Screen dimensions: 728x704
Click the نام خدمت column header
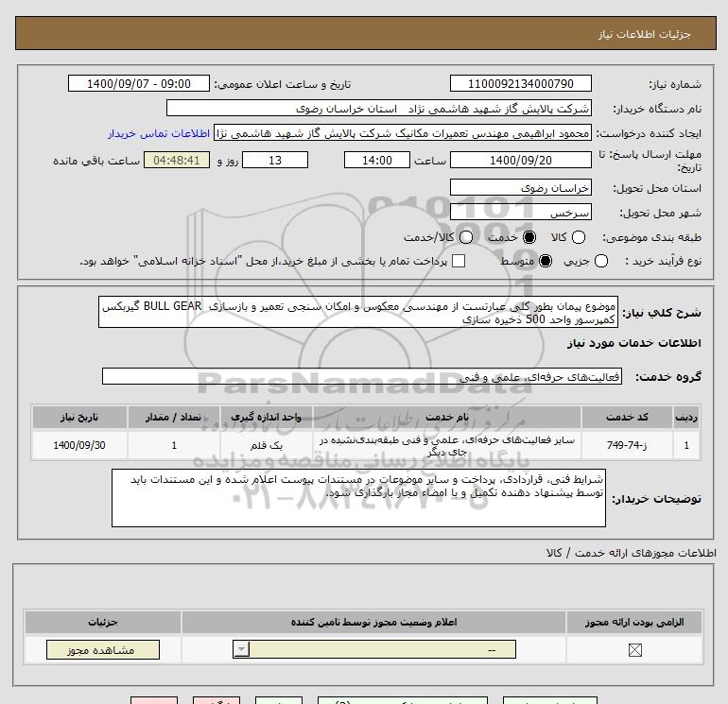click(x=447, y=417)
